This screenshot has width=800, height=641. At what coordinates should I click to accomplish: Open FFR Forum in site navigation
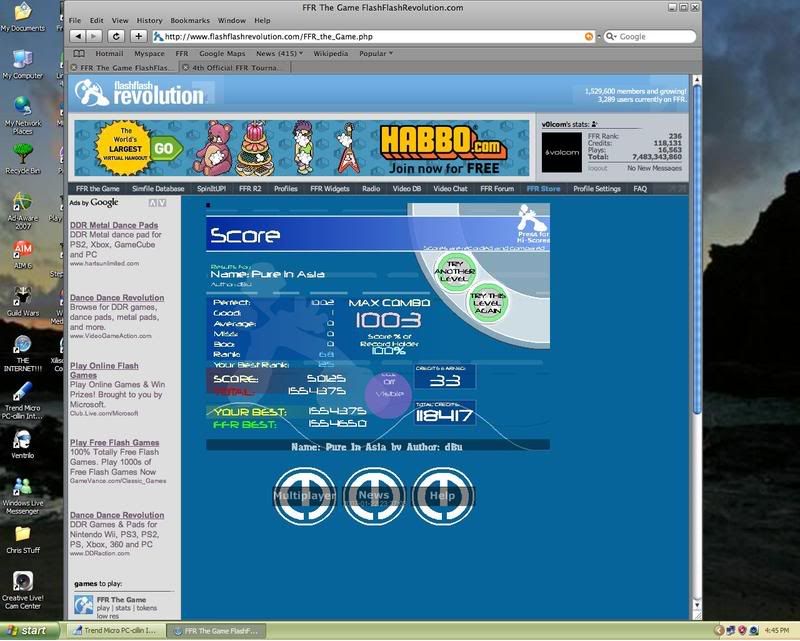[x=497, y=189]
